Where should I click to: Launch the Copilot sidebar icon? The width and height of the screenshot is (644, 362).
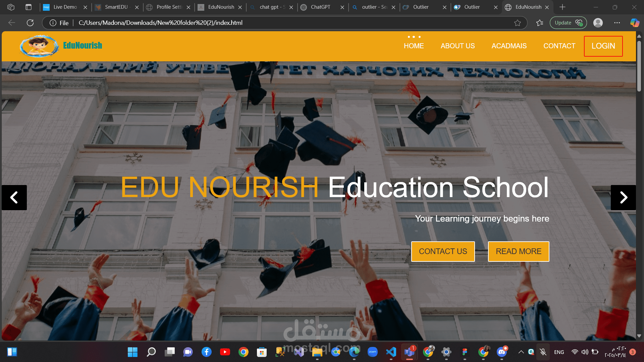point(635,23)
